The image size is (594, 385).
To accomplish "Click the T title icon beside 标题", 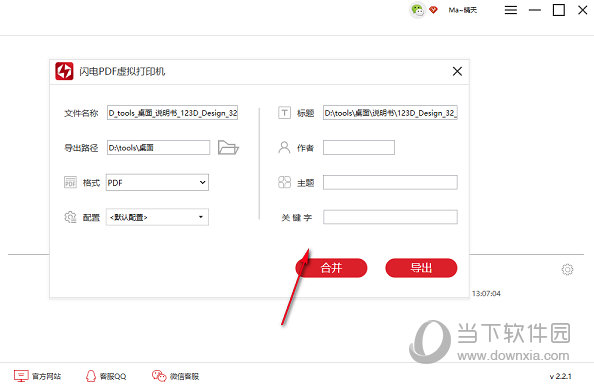I will [284, 113].
